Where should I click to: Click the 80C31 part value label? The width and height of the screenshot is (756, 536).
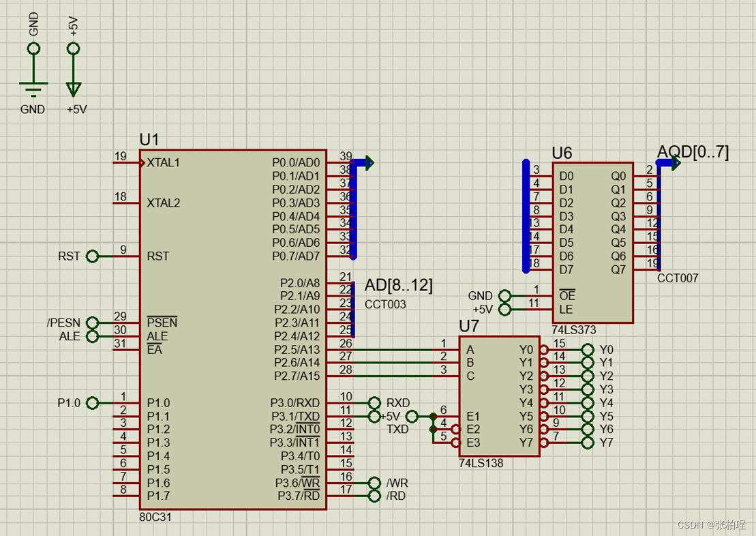[x=155, y=517]
